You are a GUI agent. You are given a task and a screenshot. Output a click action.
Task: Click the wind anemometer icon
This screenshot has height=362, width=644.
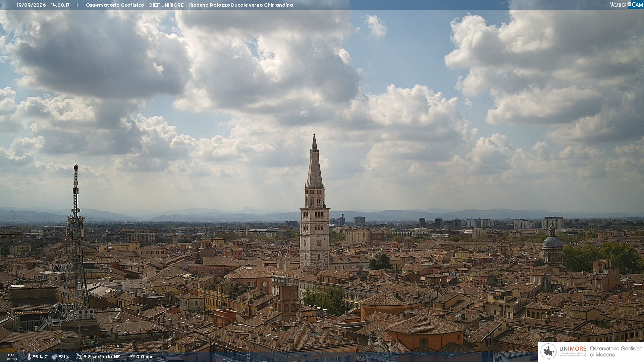pos(79,357)
